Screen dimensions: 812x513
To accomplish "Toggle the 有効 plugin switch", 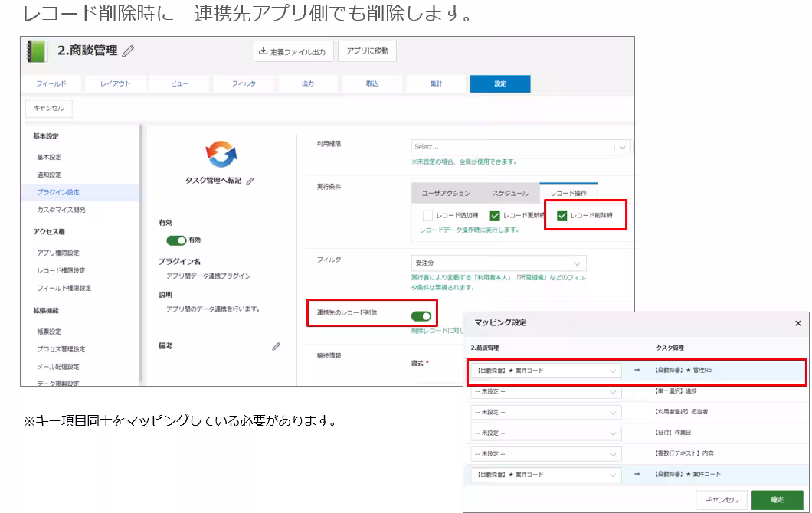I will (x=176, y=240).
